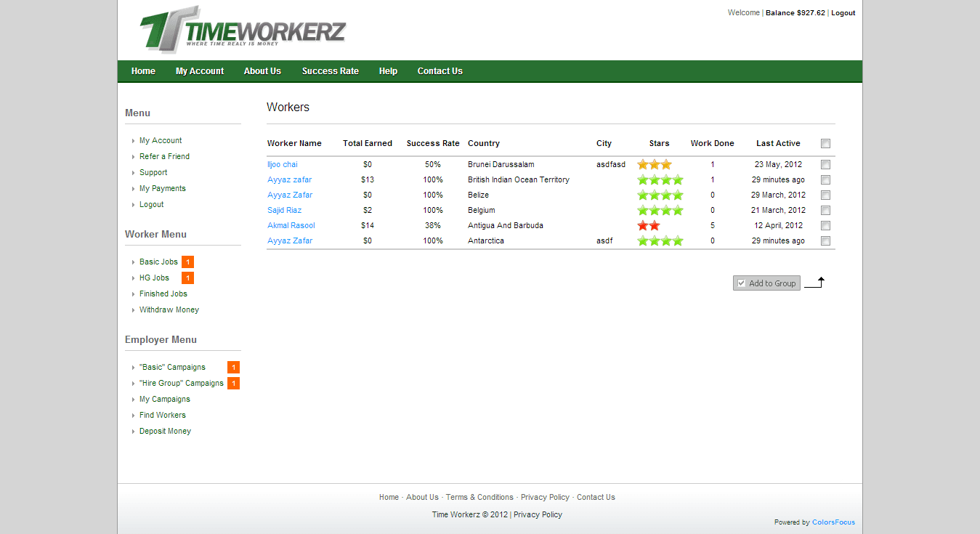
Task: Click the footer Contact Us link
Action: point(596,498)
